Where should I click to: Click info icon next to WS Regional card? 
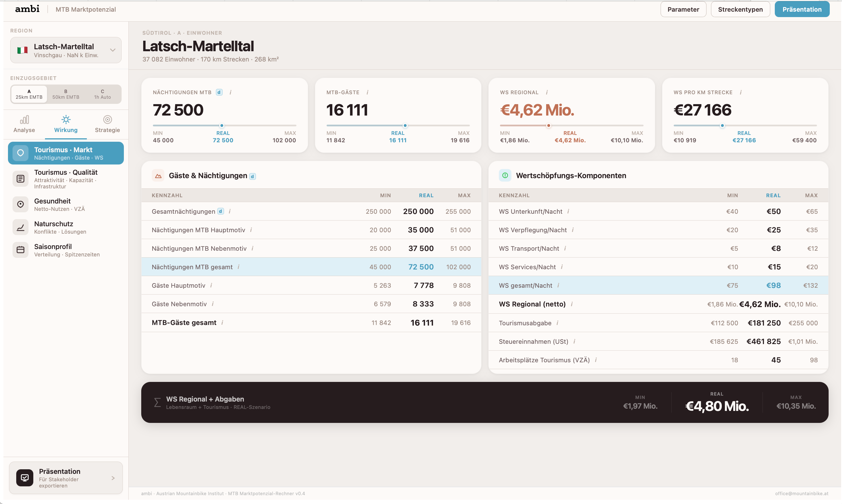(x=547, y=92)
